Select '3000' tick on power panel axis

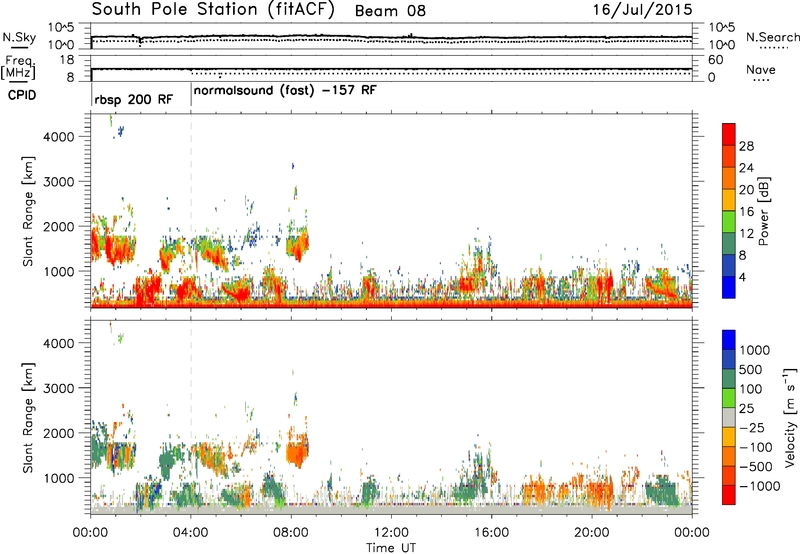pos(59,182)
